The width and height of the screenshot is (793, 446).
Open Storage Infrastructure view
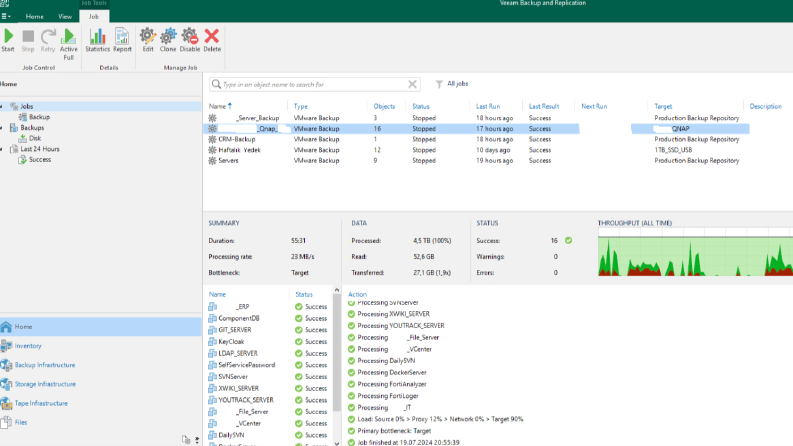(101, 384)
